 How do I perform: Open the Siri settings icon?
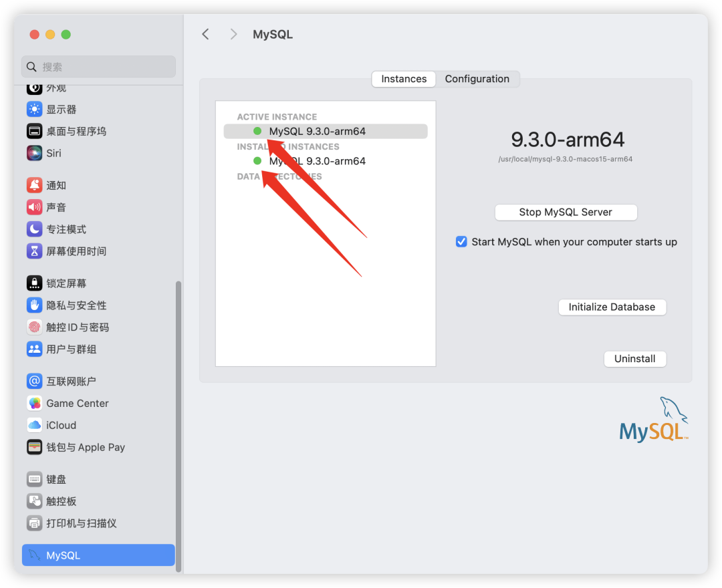35,153
